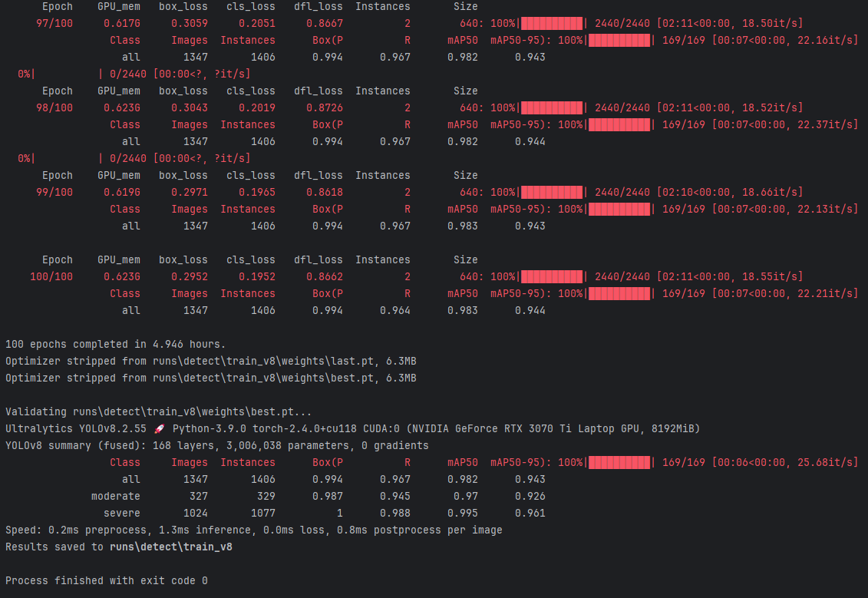Click the severe row recall value 0.988
Screen dimensions: 868x598
coord(395,514)
